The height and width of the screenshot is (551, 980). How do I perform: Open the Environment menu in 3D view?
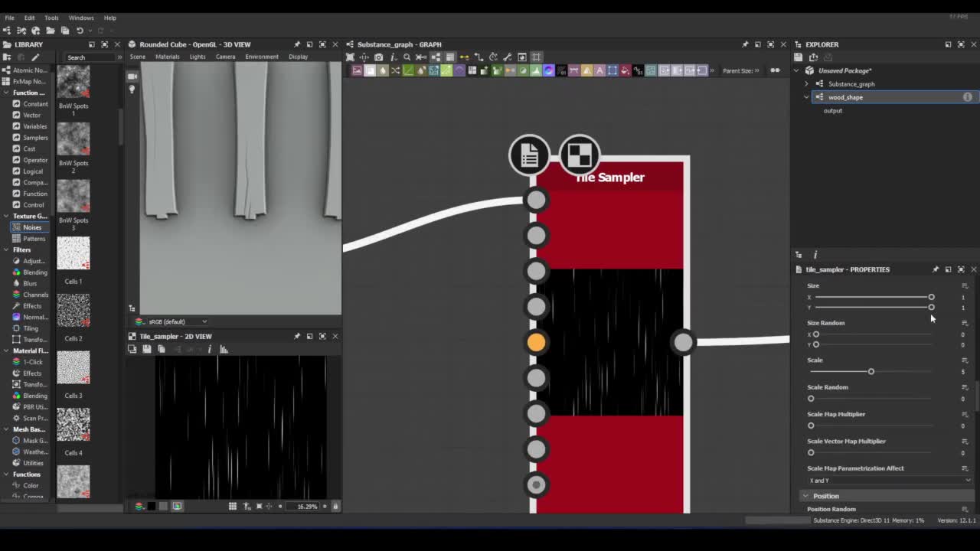262,57
